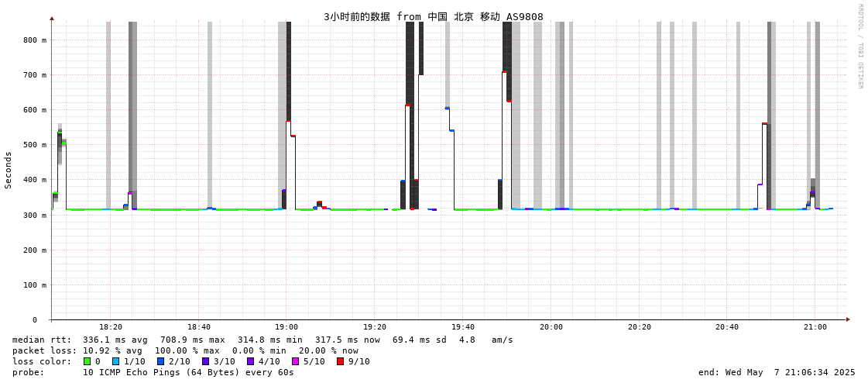
Task: Click the probe description with ICMP Echo Pings
Action: click(188, 372)
